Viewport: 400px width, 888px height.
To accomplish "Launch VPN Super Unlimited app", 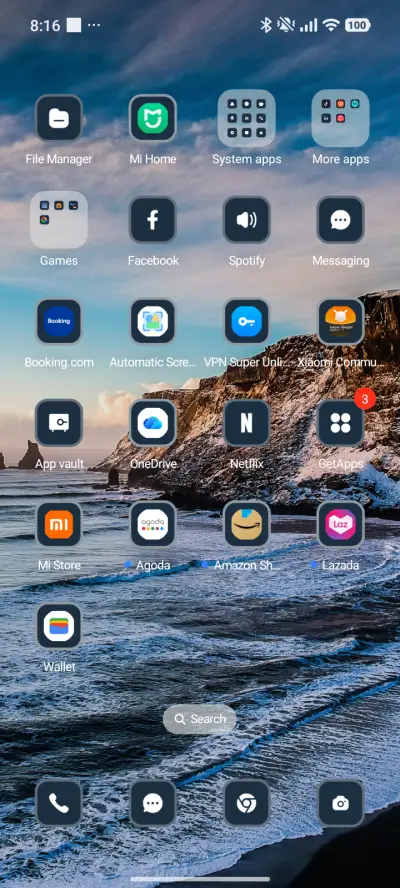I will click(x=246, y=321).
